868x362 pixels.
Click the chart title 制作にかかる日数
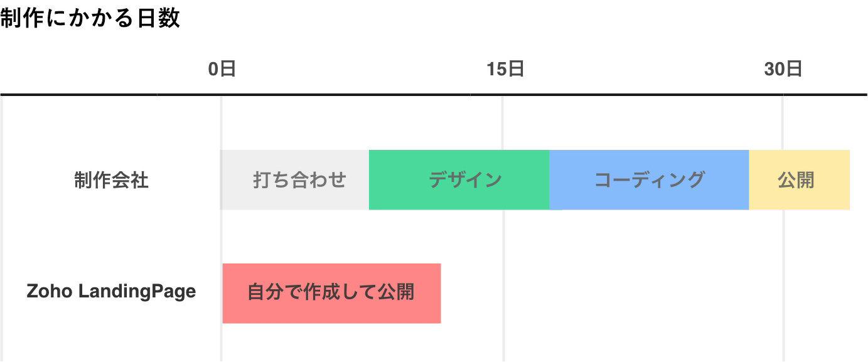tap(90, 18)
